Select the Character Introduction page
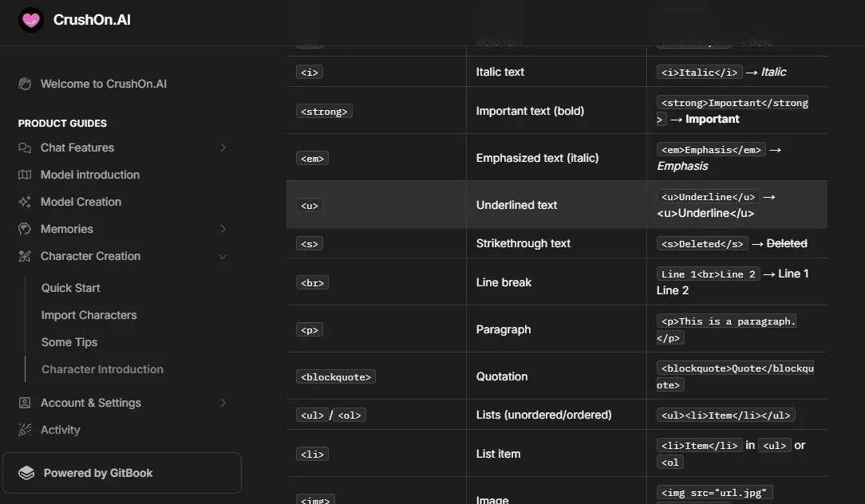The height and width of the screenshot is (504, 865). pos(102,369)
